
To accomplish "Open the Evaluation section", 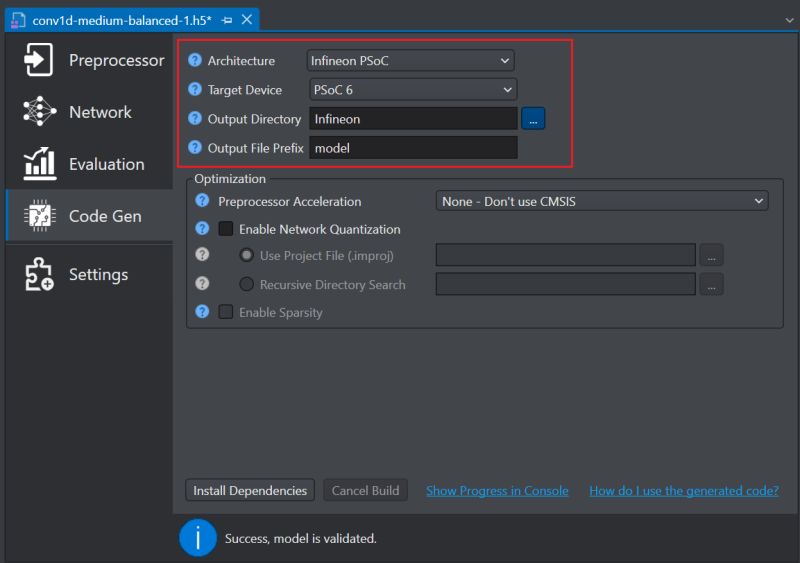I will pyautogui.click(x=89, y=164).
